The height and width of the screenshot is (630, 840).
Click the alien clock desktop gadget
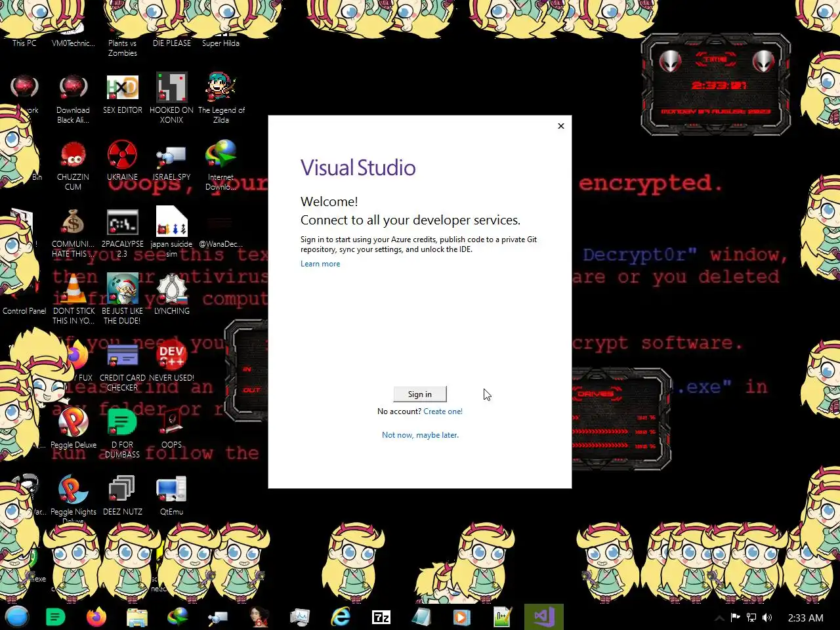click(716, 85)
